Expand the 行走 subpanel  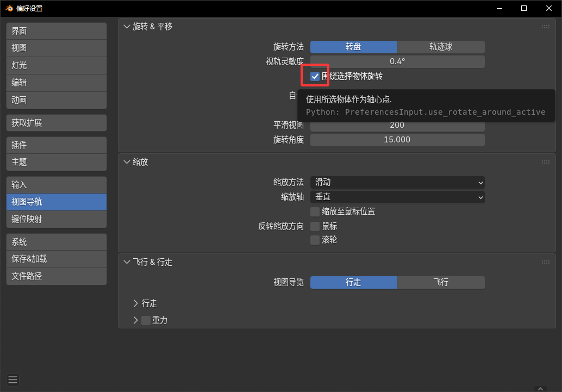click(x=136, y=303)
